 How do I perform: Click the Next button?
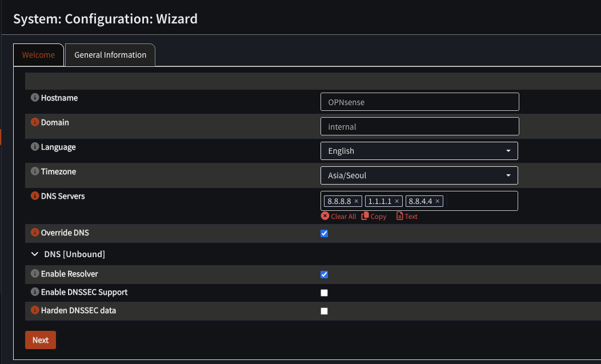click(41, 340)
